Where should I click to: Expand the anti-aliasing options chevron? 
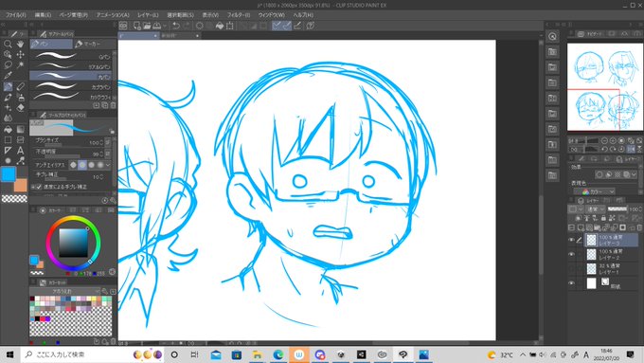pyautogui.click(x=108, y=165)
